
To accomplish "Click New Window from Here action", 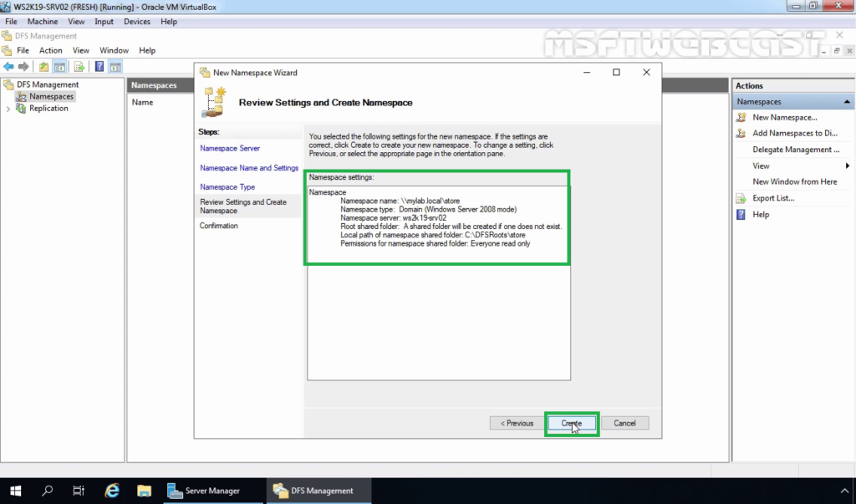I will 794,182.
